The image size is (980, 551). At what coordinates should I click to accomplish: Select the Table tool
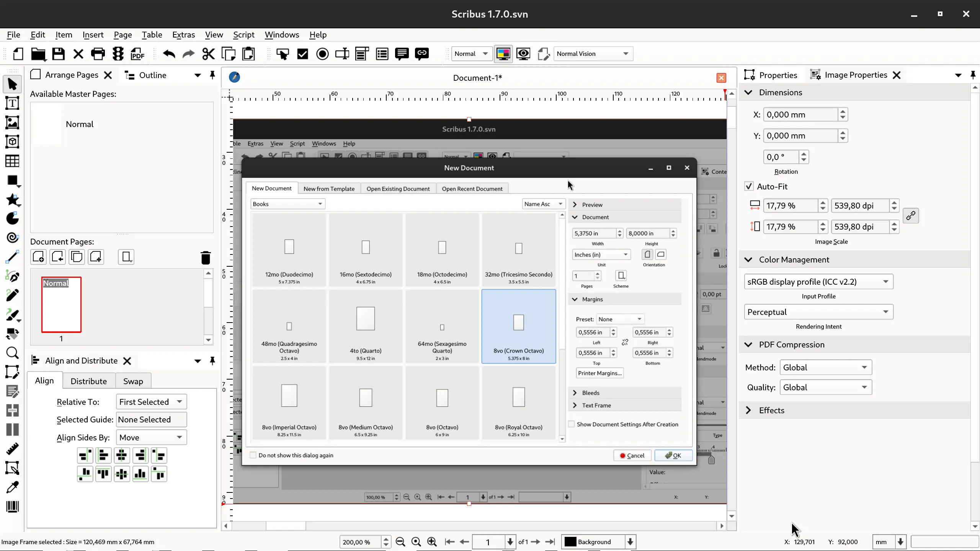tap(12, 161)
